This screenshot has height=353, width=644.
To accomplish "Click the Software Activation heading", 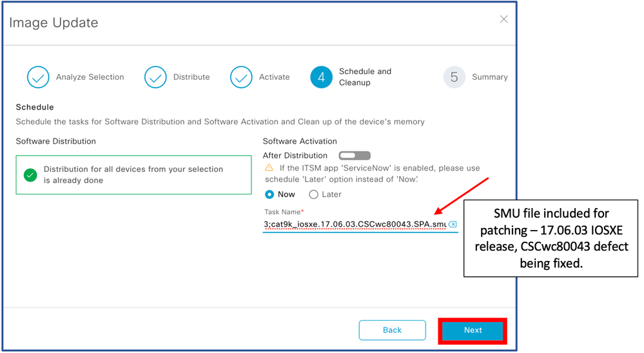I will 300,141.
